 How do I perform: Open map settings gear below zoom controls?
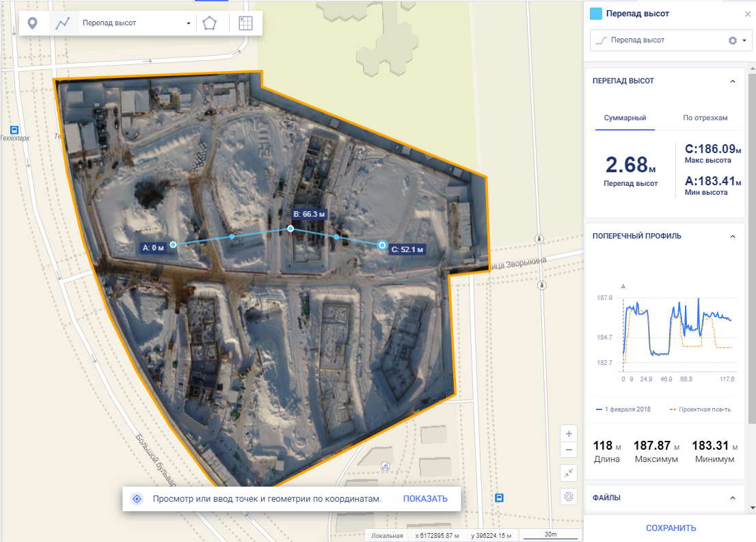coord(569,497)
